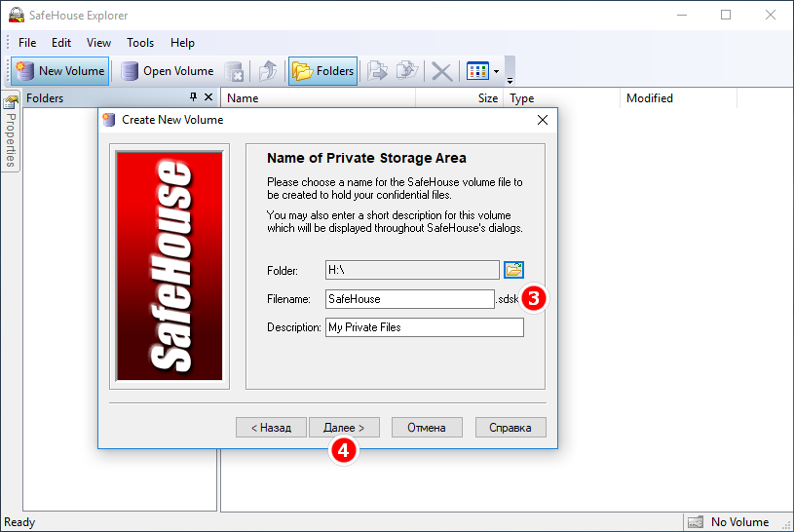The image size is (794, 532).
Task: Click the Справка help button
Action: pyautogui.click(x=510, y=428)
